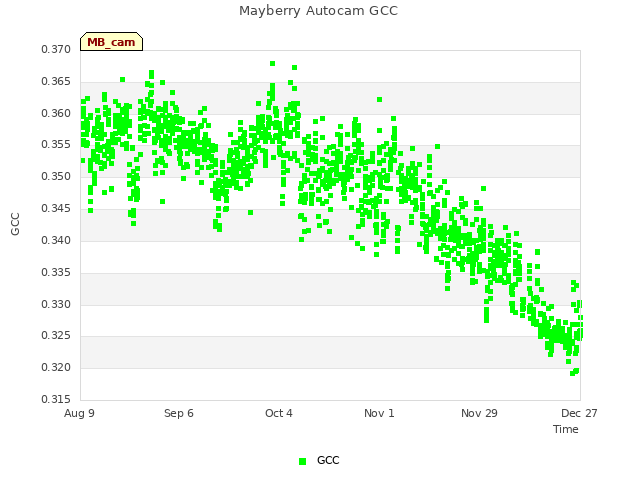This screenshot has height=480, width=640.
Task: Click the 0.315 y-axis tick label
Action: click(56, 399)
